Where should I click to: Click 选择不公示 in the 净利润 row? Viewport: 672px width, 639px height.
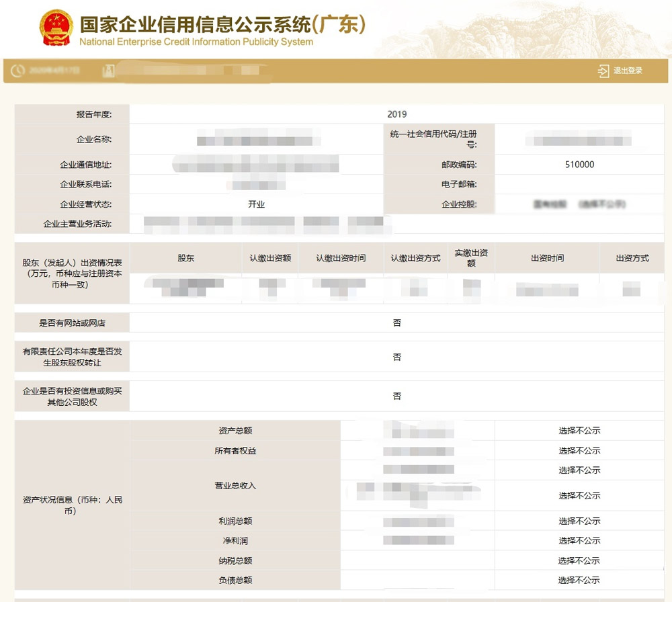[x=579, y=540]
